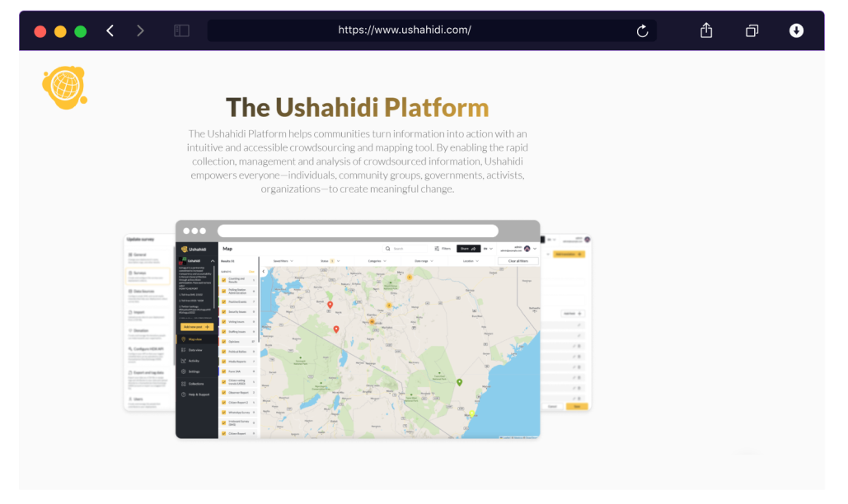This screenshot has height=504, width=848.
Task: Click the browser forward arrow
Action: (x=141, y=30)
